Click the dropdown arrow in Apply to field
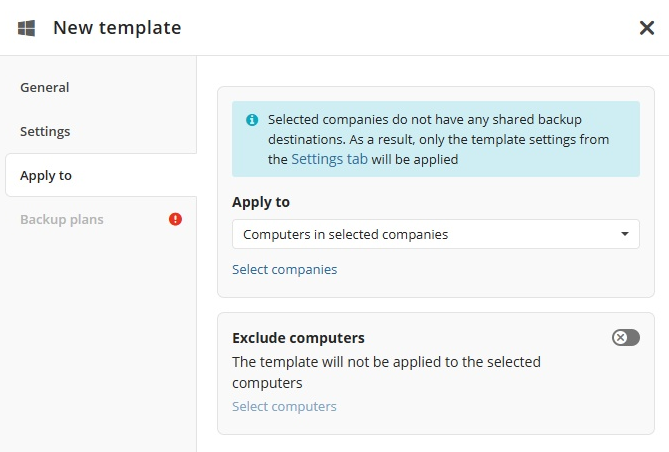The width and height of the screenshot is (669, 452). [x=625, y=234]
